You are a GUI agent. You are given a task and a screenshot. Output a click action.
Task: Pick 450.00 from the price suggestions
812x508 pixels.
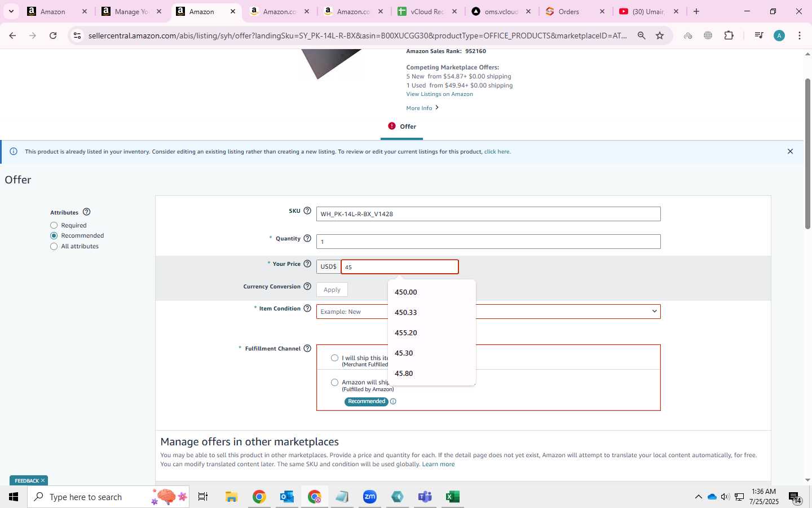(432, 292)
